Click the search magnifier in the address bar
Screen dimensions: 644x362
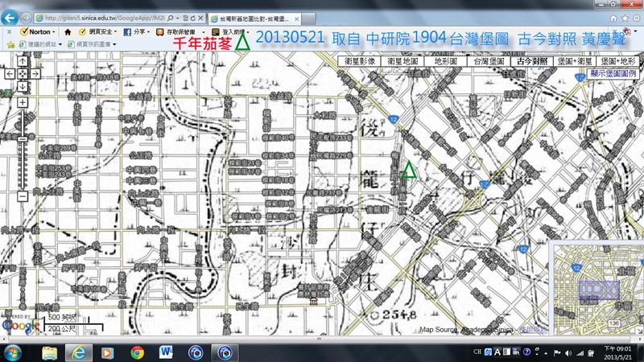point(171,18)
